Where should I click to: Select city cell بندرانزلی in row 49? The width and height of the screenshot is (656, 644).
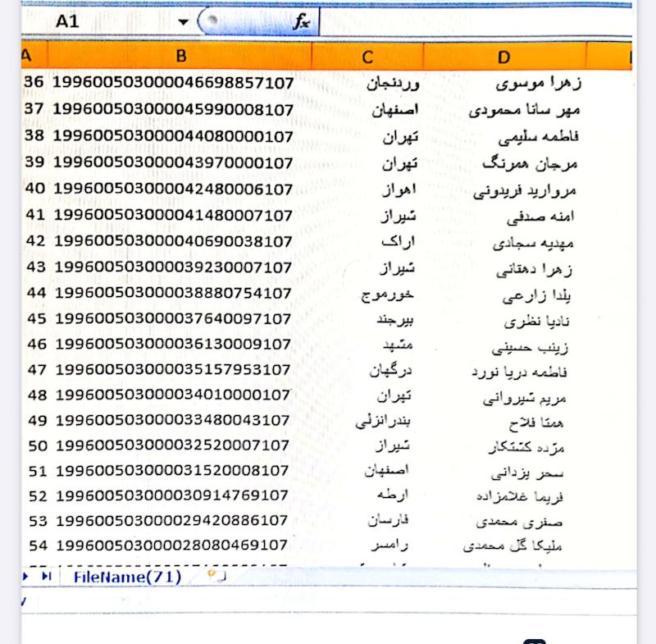click(383, 422)
